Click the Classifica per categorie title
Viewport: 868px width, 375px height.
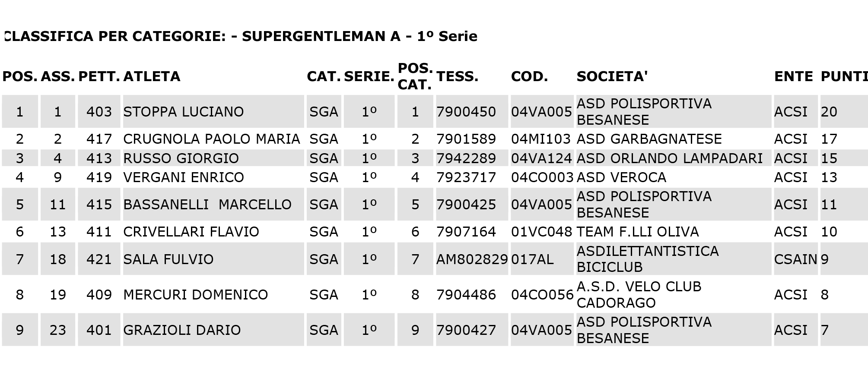240,36
